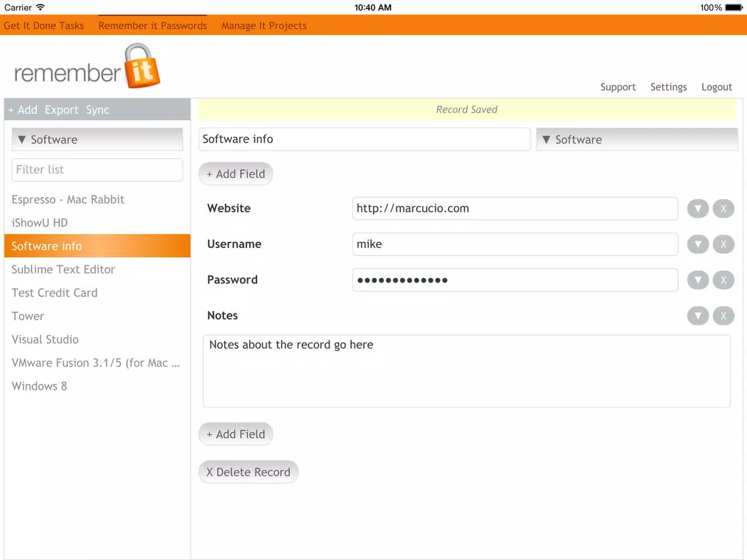
Task: Click the Record Saved notification banner
Action: pyautogui.click(x=466, y=110)
